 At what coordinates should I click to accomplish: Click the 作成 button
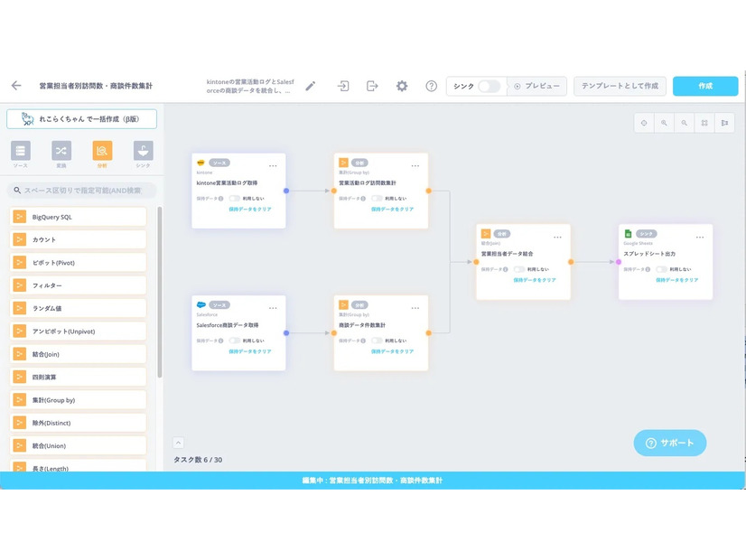704,86
